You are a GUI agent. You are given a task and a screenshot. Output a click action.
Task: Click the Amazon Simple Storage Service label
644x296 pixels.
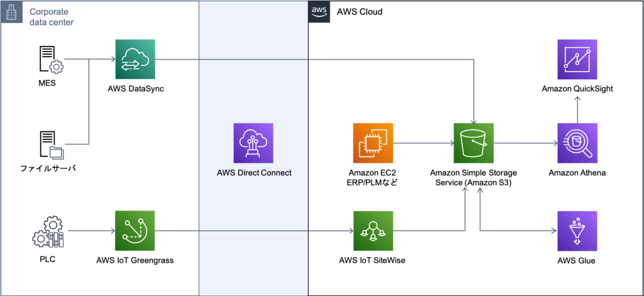click(474, 178)
